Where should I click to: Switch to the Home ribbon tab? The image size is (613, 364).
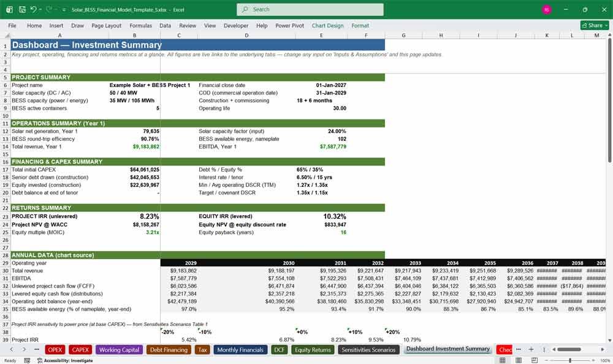[34, 25]
